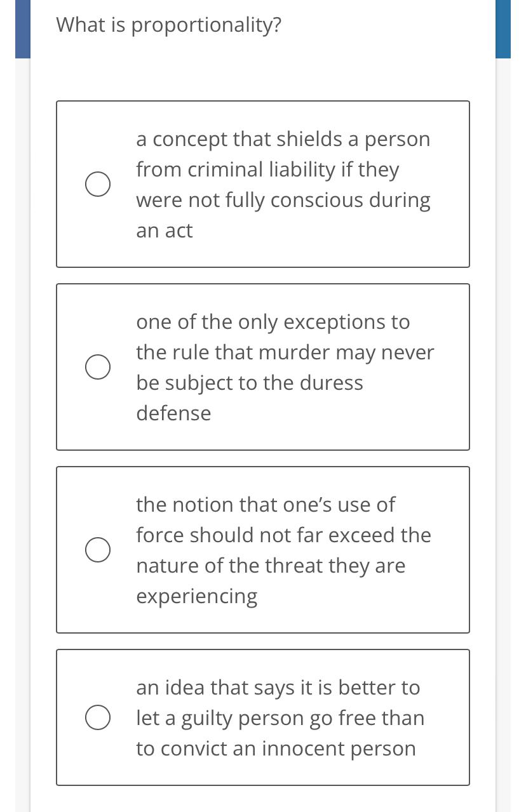Mark the radio button beside the "guilty person go free" answer
The width and height of the screenshot is (526, 812).
[x=97, y=717]
